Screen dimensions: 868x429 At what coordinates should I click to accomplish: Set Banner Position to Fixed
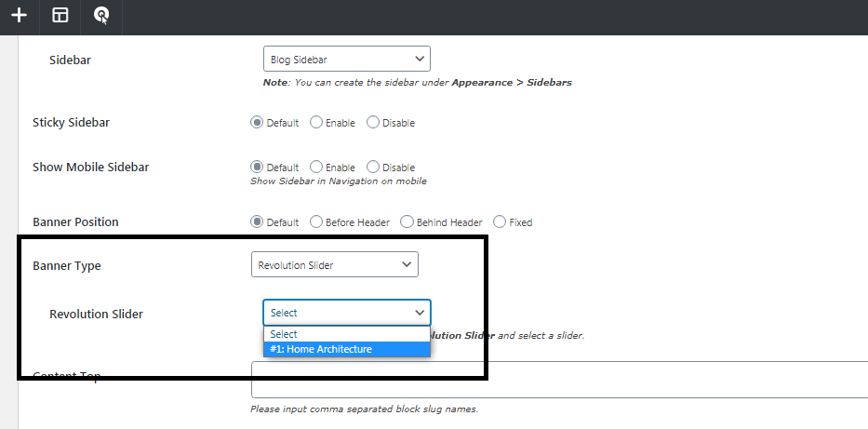500,222
